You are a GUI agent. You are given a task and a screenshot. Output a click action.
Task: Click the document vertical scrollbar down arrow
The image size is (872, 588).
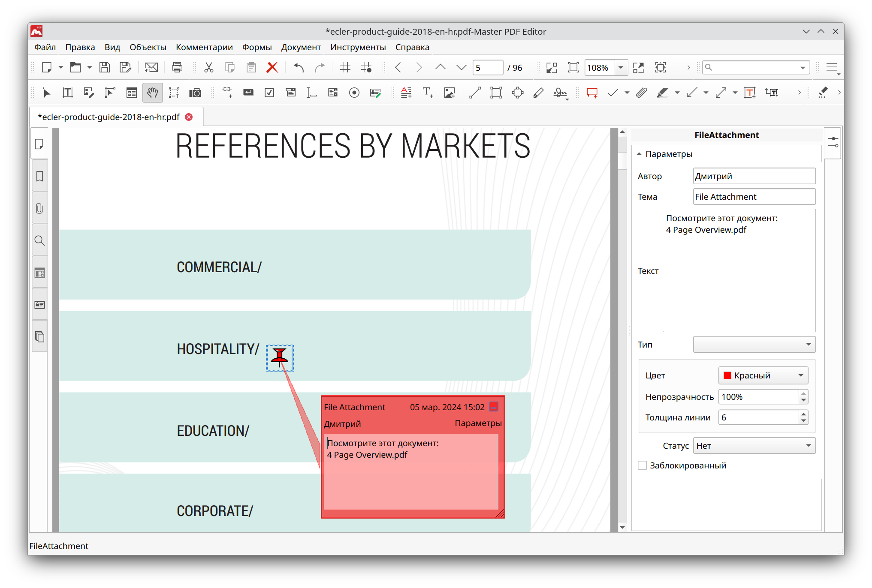pos(622,527)
